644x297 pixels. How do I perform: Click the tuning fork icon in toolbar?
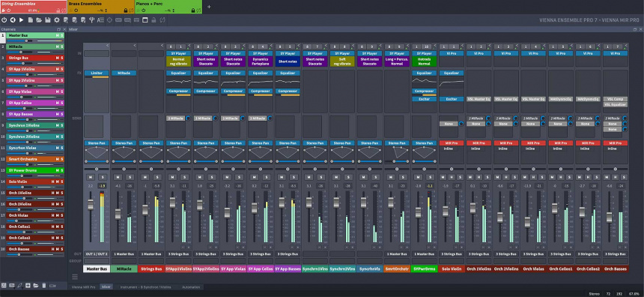click(x=91, y=20)
